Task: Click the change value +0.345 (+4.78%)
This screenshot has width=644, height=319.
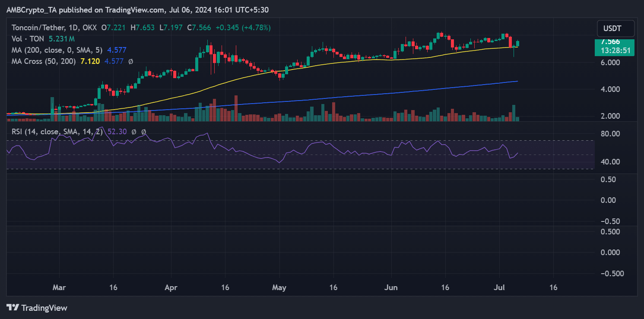Action: click(243, 28)
